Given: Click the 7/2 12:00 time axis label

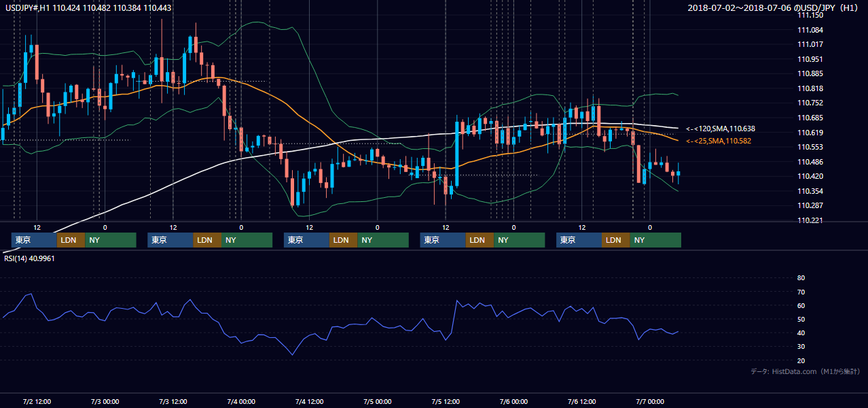Looking at the screenshot, I should [x=37, y=401].
